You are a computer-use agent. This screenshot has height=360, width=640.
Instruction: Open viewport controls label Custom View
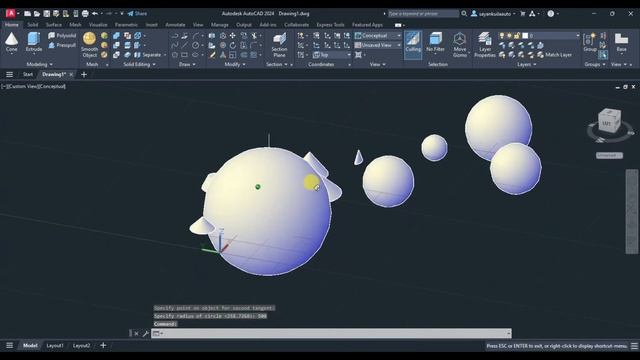(22, 87)
